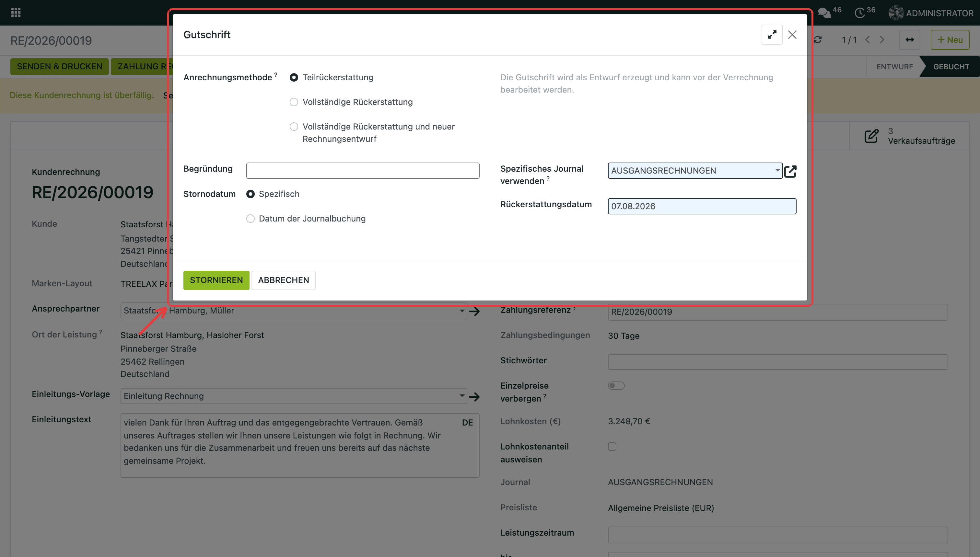Click the Zahlungsreferenz field

(778, 312)
